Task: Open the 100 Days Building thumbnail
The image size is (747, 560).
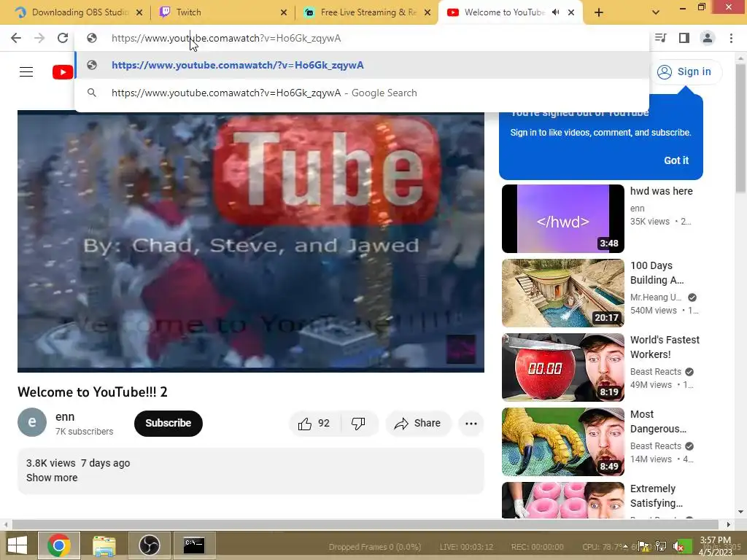Action: click(563, 293)
